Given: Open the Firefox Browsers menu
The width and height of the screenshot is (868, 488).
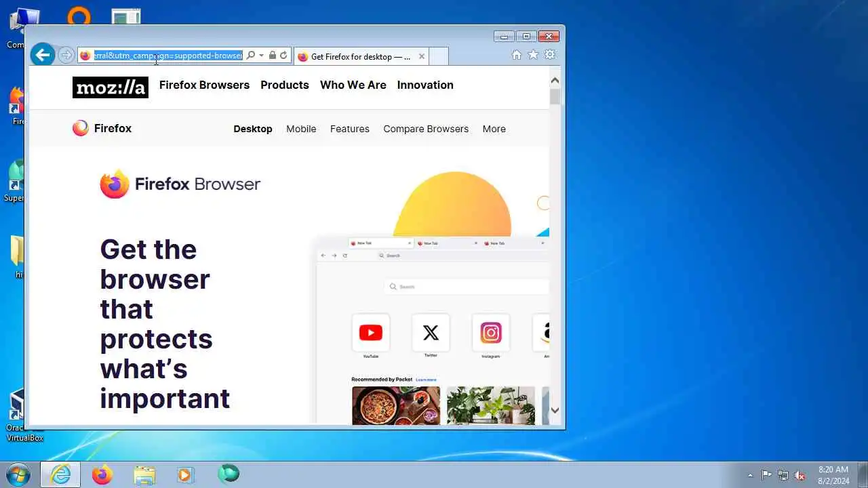Looking at the screenshot, I should pos(204,85).
